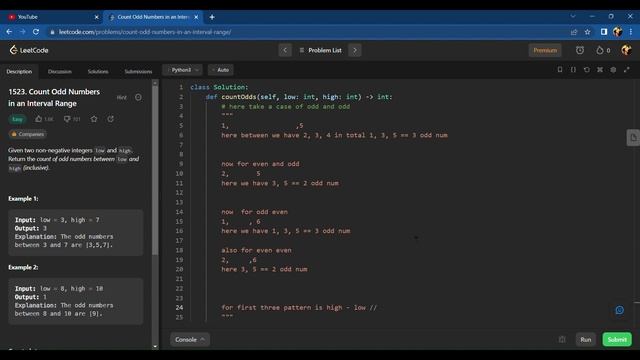Toggle the Auto setting in editor toolbar
Viewport: 640px width, 360px height.
coord(220,70)
